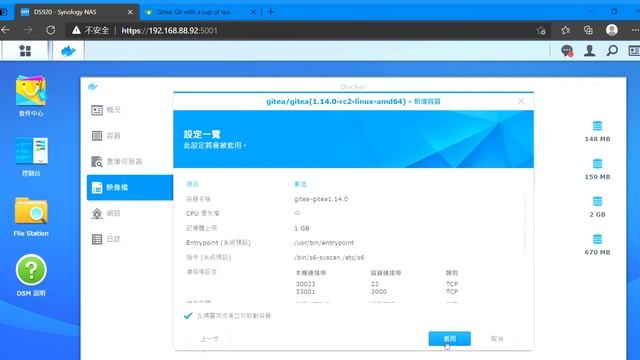Select Container in Docker sidebar

point(130,136)
